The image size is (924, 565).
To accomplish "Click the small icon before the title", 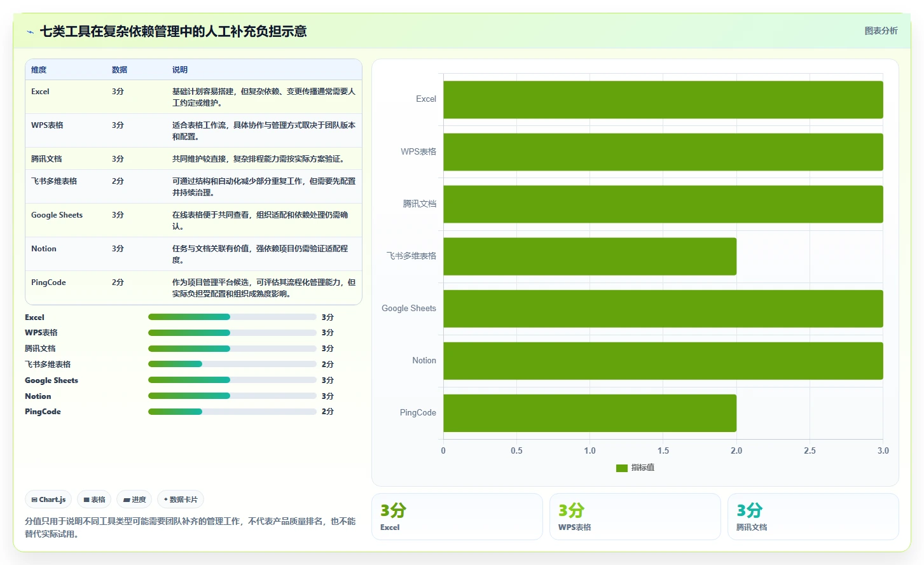I will click(30, 32).
